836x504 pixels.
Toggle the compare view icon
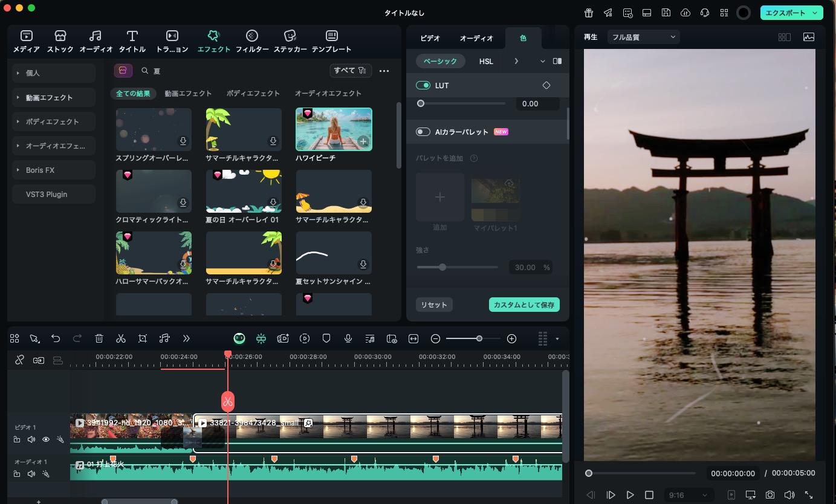pyautogui.click(x=557, y=61)
